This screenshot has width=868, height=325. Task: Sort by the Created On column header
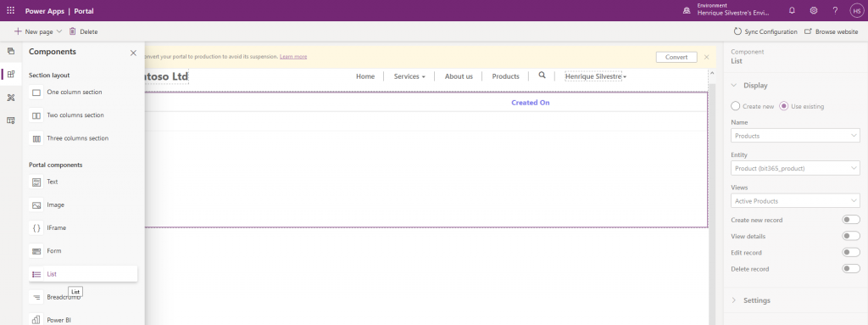click(x=531, y=103)
